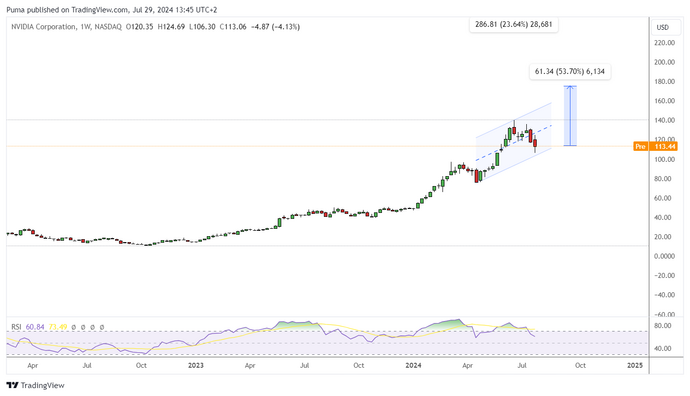Click the 200.00 price axis label
Screen dimensions: 690x396
click(x=664, y=62)
